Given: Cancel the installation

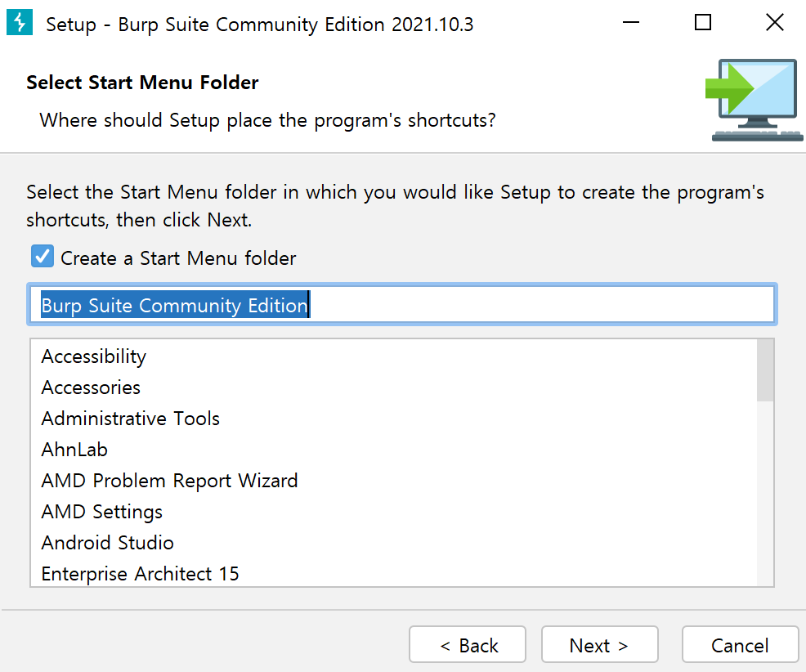Looking at the screenshot, I should pyautogui.click(x=740, y=644).
